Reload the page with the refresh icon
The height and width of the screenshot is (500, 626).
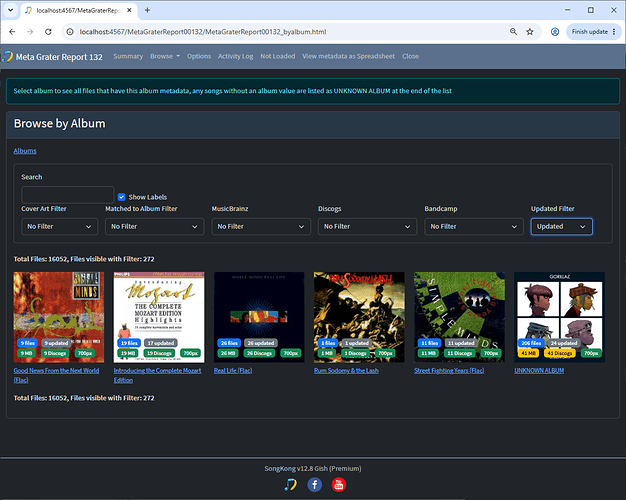tap(48, 32)
